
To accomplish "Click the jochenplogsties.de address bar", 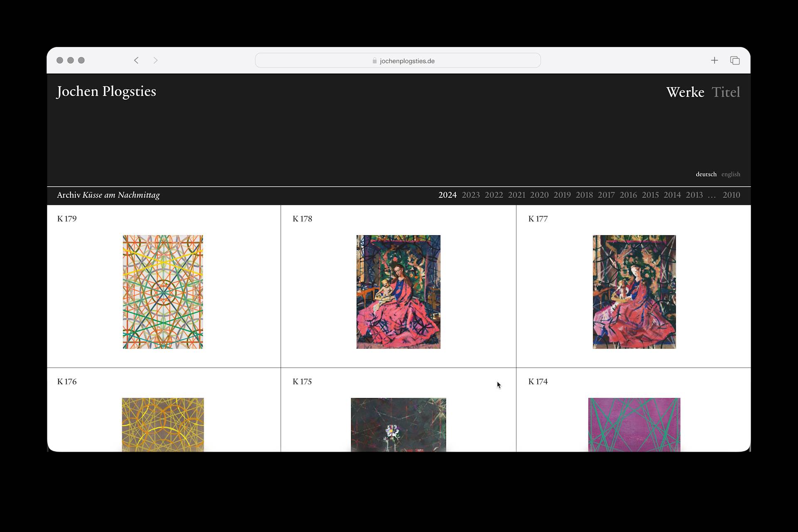I will pos(407,61).
